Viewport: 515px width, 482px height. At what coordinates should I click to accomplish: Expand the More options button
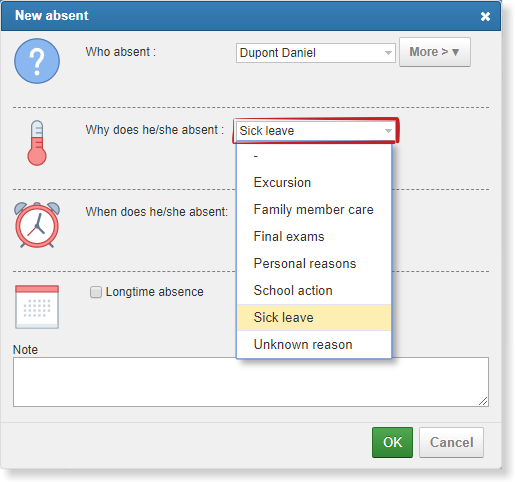435,52
